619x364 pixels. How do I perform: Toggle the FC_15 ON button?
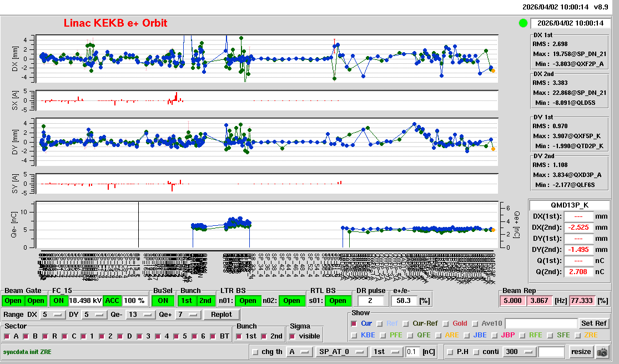click(58, 301)
